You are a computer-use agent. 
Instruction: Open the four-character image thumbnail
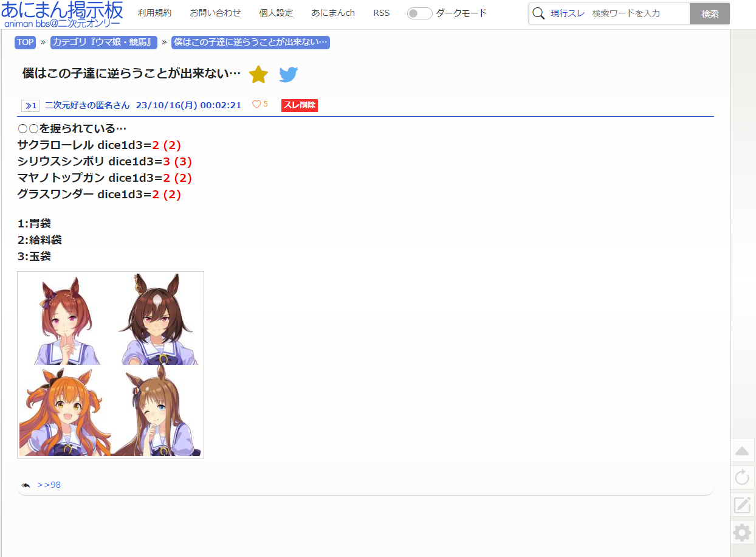point(111,365)
